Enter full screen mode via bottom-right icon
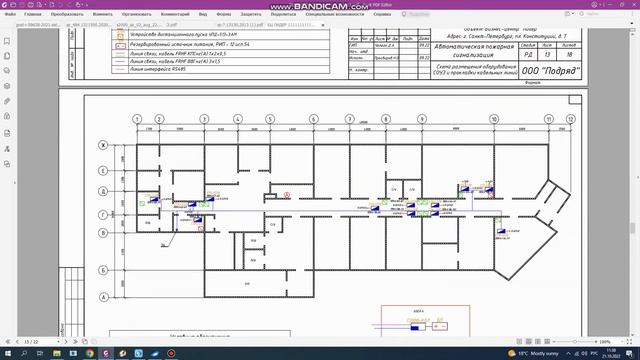This screenshot has height=360, width=640. click(629, 342)
